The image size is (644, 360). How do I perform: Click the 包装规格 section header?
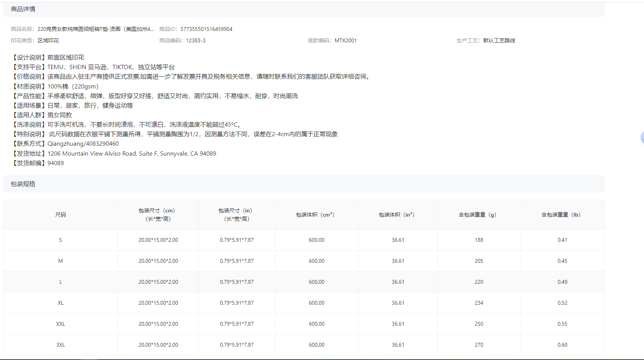[23, 184]
